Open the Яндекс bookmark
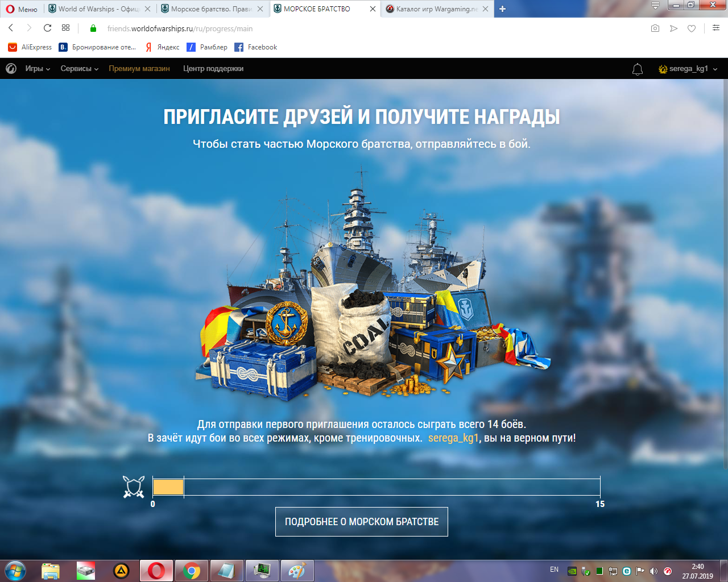Screen dimensions: 728x582 162,47
